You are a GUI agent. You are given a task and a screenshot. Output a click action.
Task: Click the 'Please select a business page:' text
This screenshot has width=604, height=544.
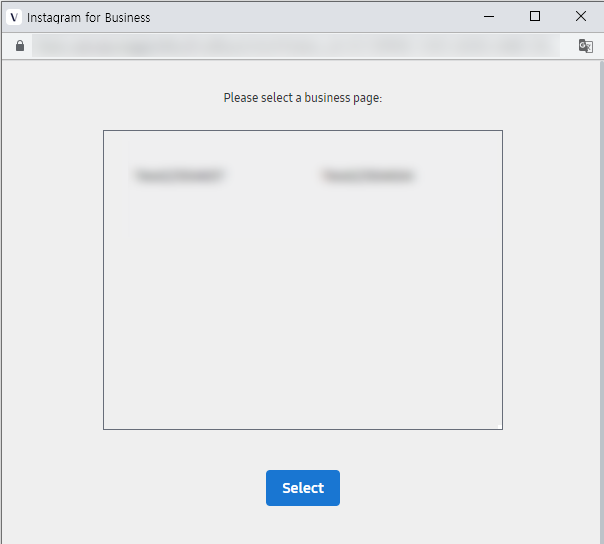(x=303, y=98)
